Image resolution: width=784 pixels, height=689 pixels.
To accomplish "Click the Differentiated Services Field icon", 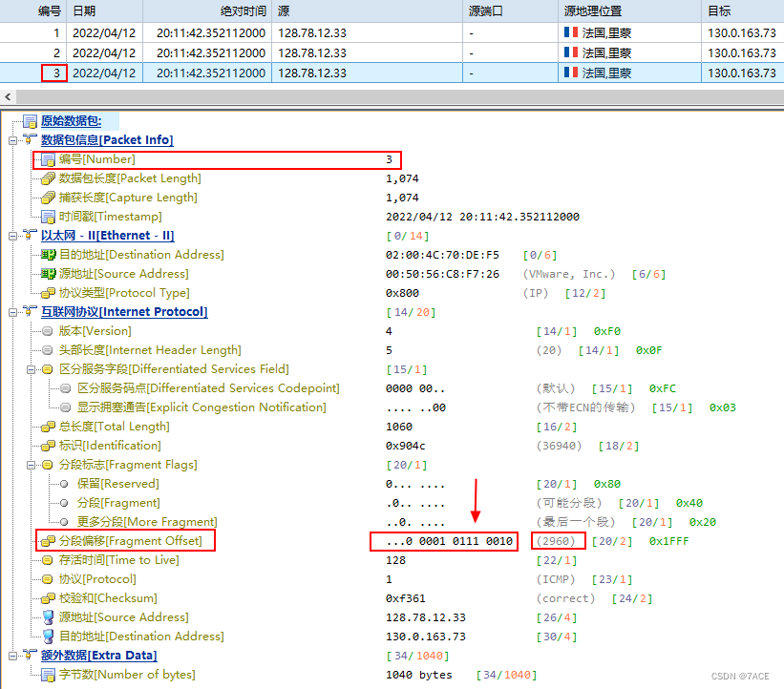I will pos(48,369).
